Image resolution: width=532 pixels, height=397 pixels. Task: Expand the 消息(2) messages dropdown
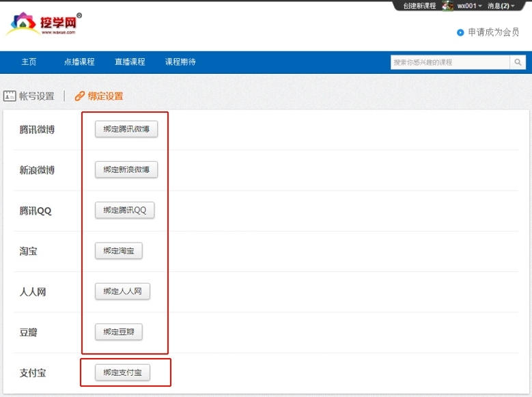501,5
